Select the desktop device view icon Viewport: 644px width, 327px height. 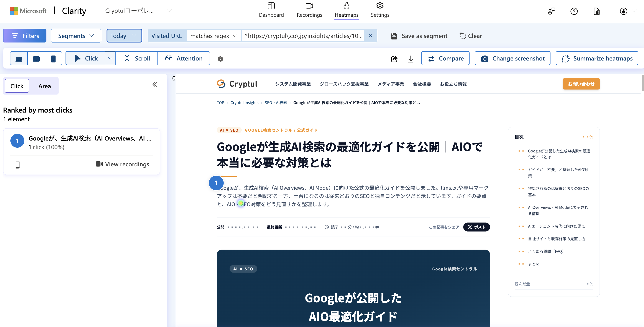19,59
